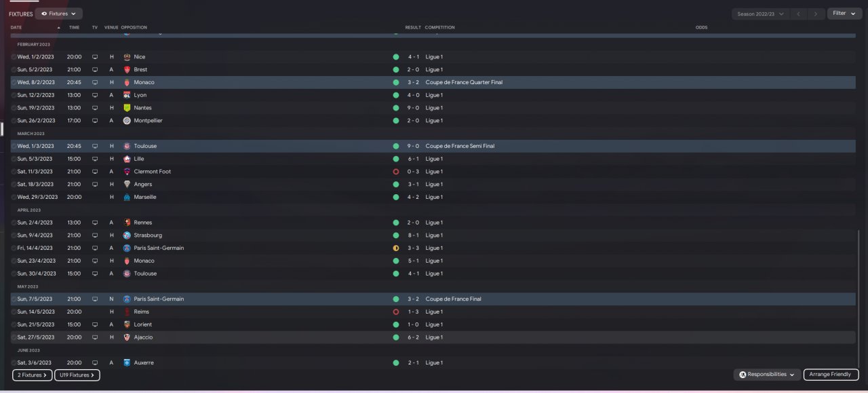The image size is (868, 393).
Task: Click the Marseille club badge icon
Action: [x=127, y=197]
